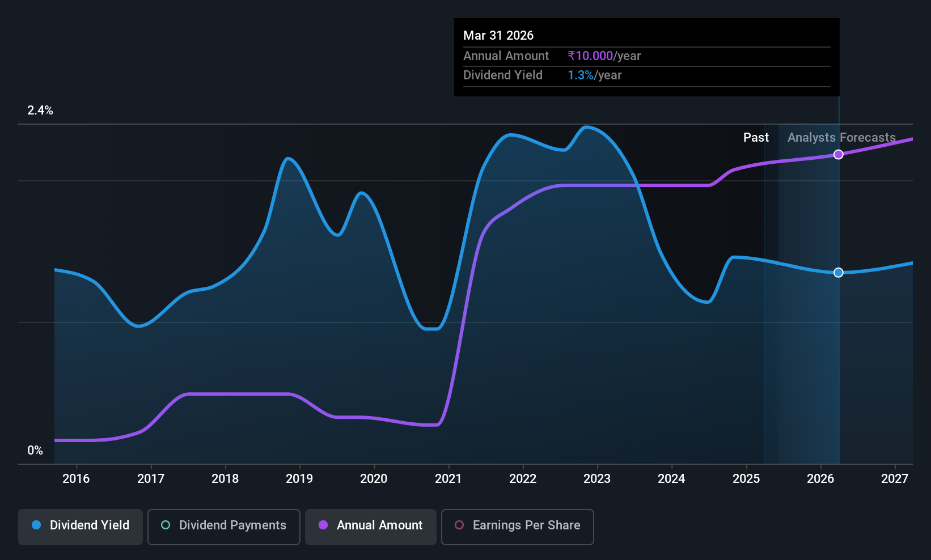
Task: Click the 2016 x-axis label
Action: (x=76, y=479)
